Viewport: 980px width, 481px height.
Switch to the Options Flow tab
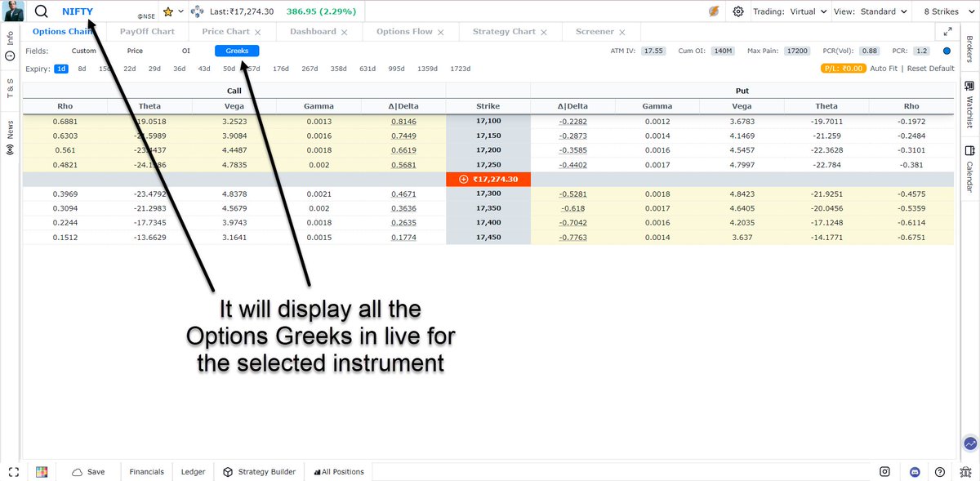[404, 32]
